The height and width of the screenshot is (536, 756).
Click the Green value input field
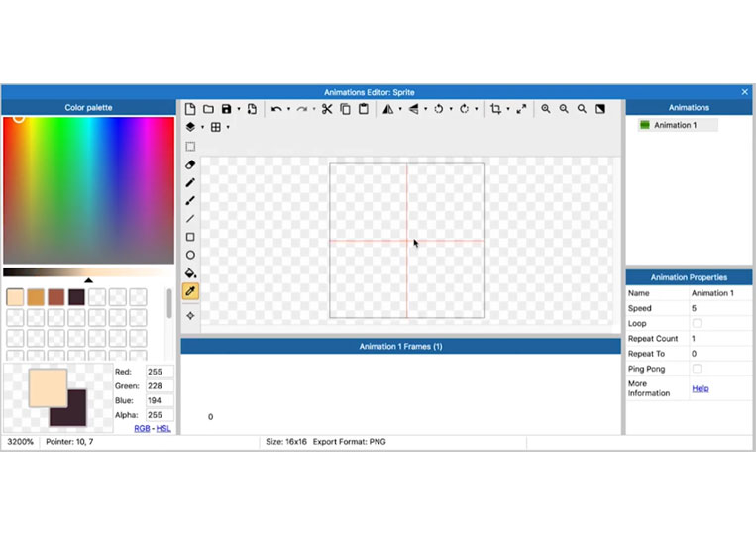160,386
